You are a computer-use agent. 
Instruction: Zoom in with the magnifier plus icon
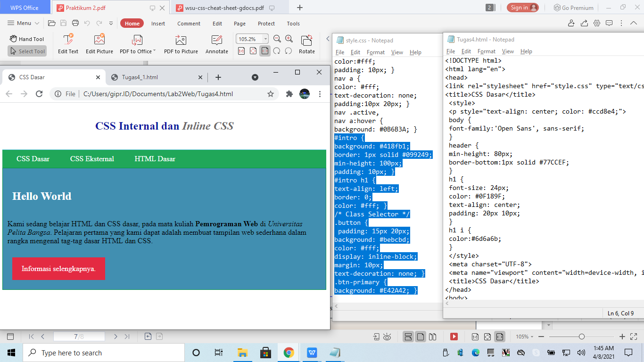[289, 39]
